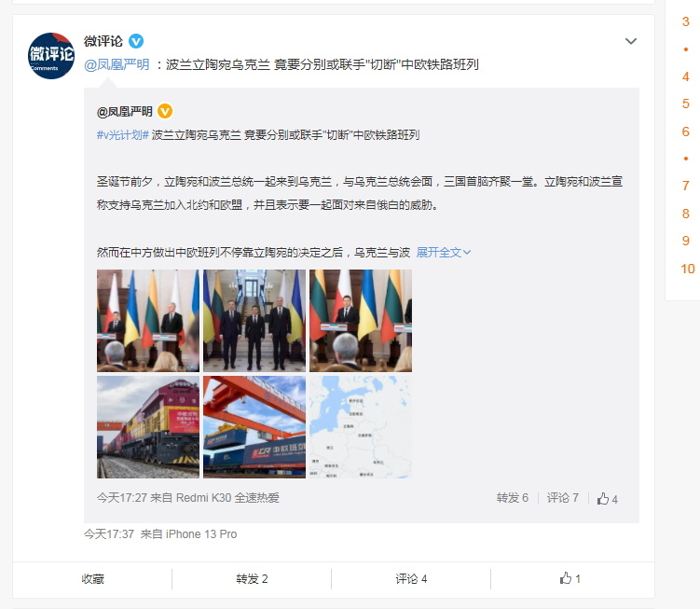Select item 10 in the side ranking list
700x609 pixels.
[x=688, y=269]
